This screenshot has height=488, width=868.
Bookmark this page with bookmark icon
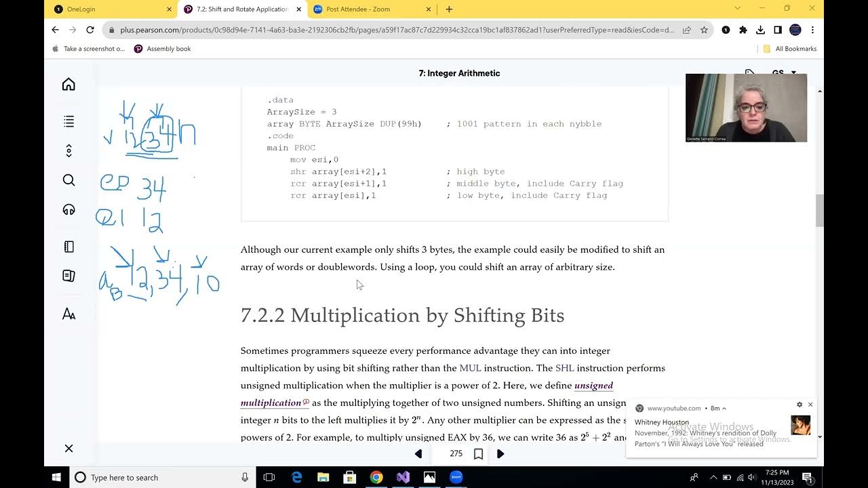click(x=478, y=454)
